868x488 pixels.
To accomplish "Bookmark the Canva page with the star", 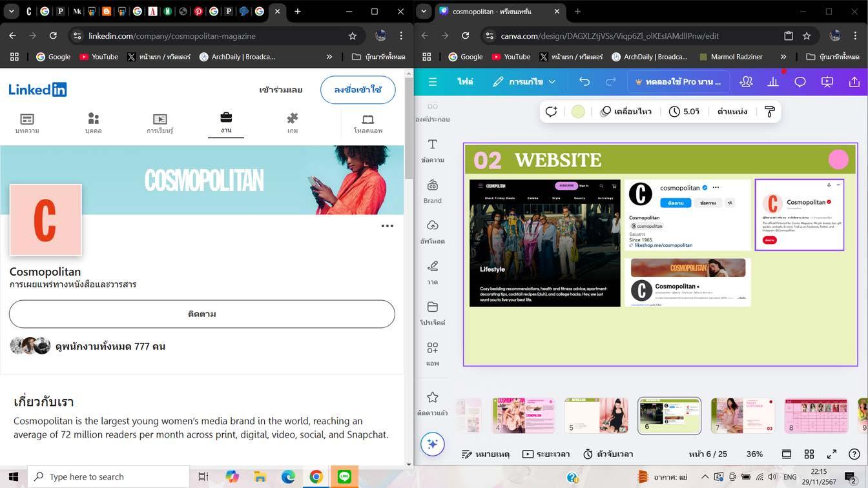I will coord(807,36).
